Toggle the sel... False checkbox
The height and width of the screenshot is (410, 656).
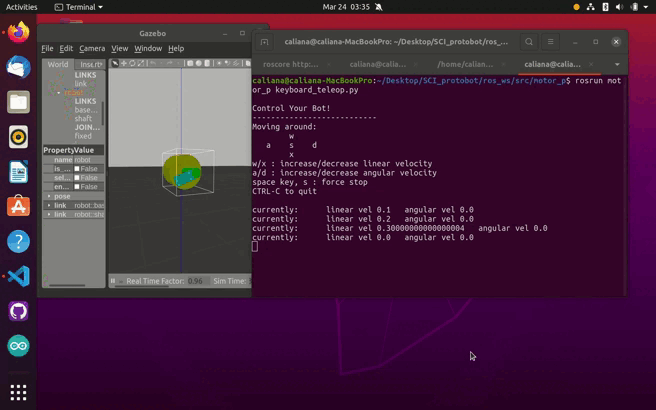click(x=77, y=178)
